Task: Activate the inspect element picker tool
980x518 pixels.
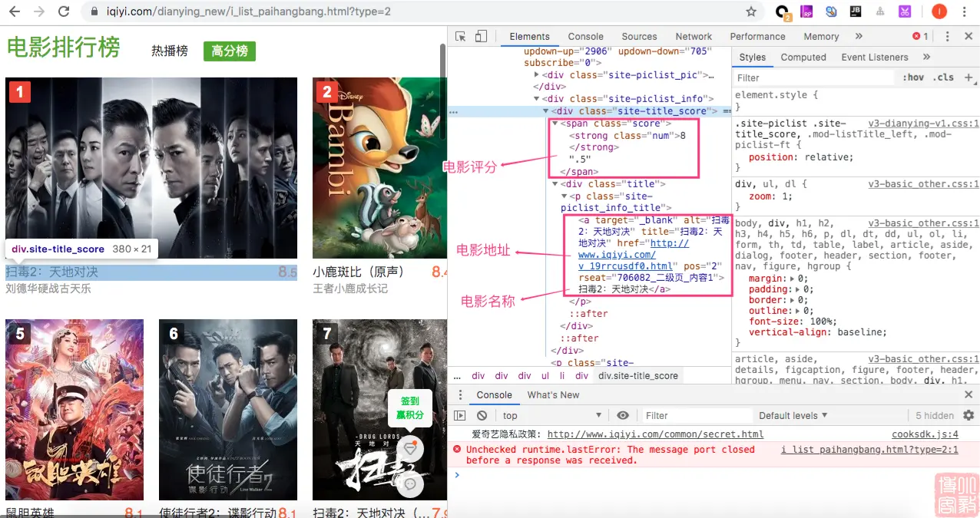Action: click(x=461, y=36)
